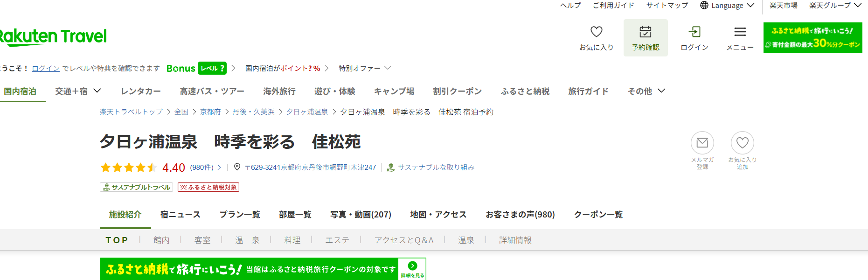868x280 pixels.
Task: Click the メルマガ登録 envelope icon
Action: 702,143
